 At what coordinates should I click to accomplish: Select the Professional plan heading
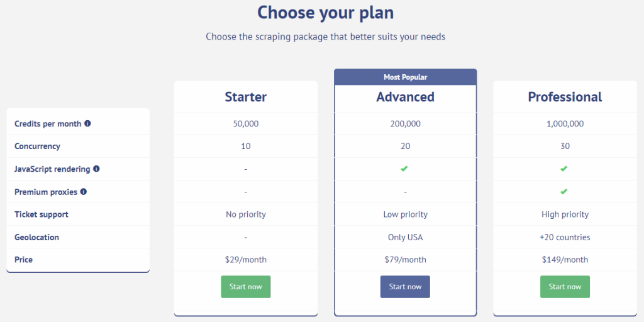[565, 97]
